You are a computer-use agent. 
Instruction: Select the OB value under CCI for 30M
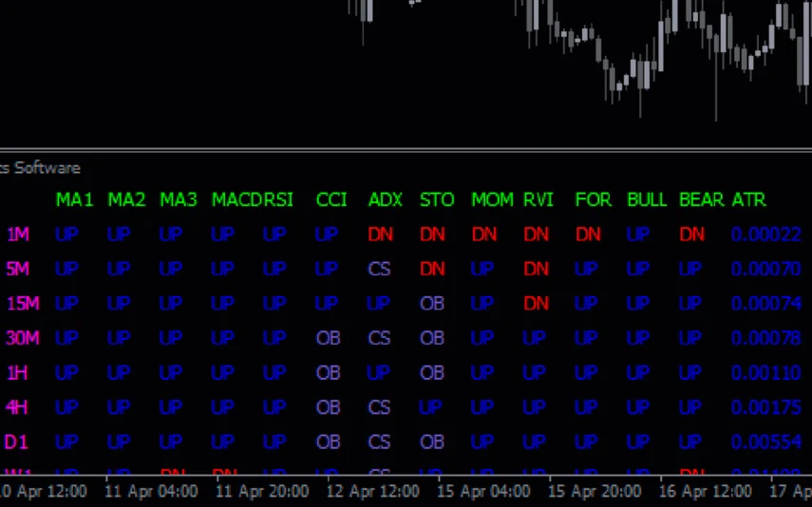[x=328, y=338]
